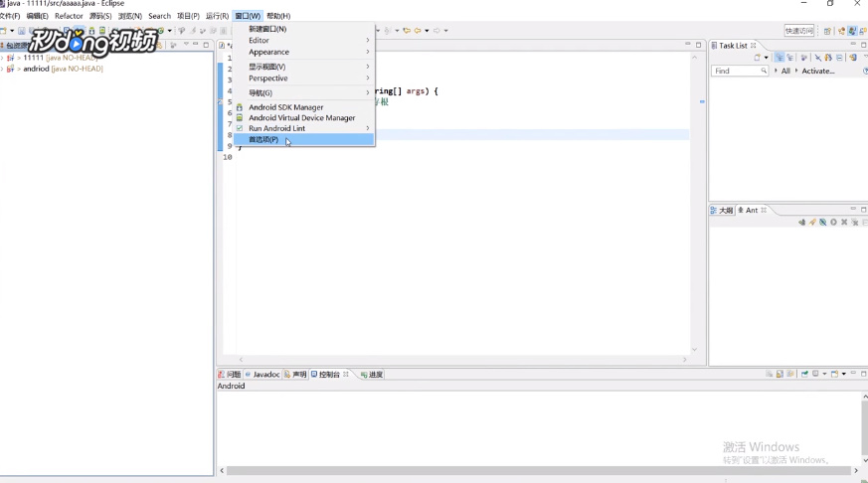Click Run Target icon in Ant view
Screen dimensions: 868x483
(833, 222)
